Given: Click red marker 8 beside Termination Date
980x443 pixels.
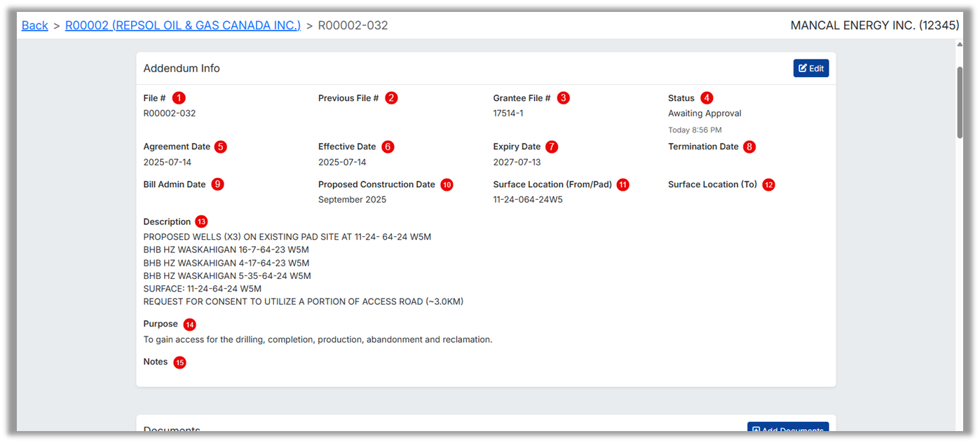Looking at the screenshot, I should point(750,147).
